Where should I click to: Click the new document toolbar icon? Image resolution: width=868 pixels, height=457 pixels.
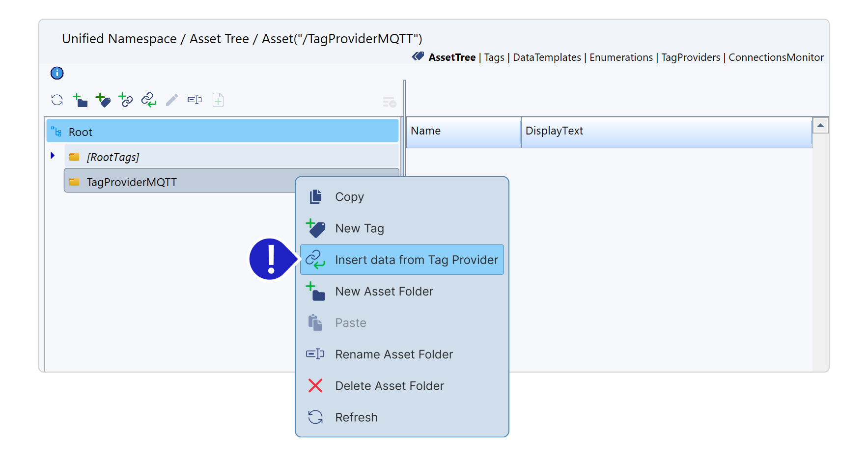click(x=218, y=100)
